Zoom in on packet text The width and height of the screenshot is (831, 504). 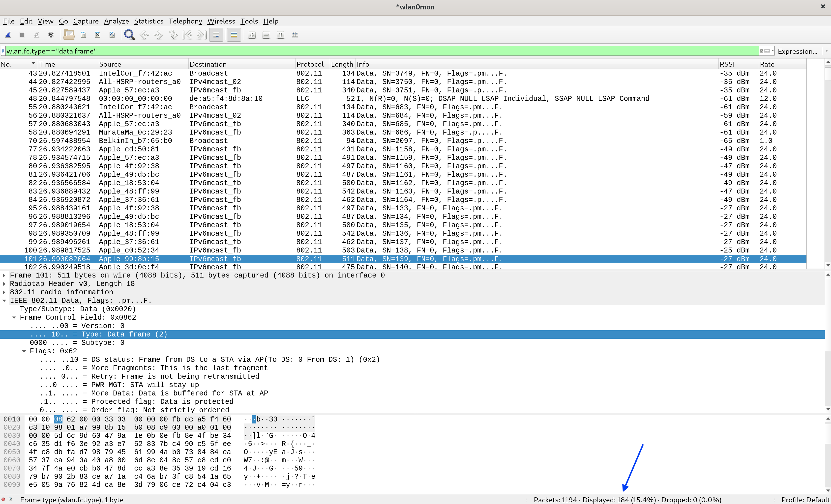pos(252,35)
